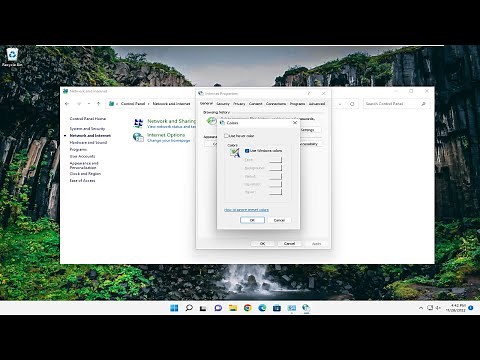
Task: Open User Accounts category
Action: (x=82, y=156)
